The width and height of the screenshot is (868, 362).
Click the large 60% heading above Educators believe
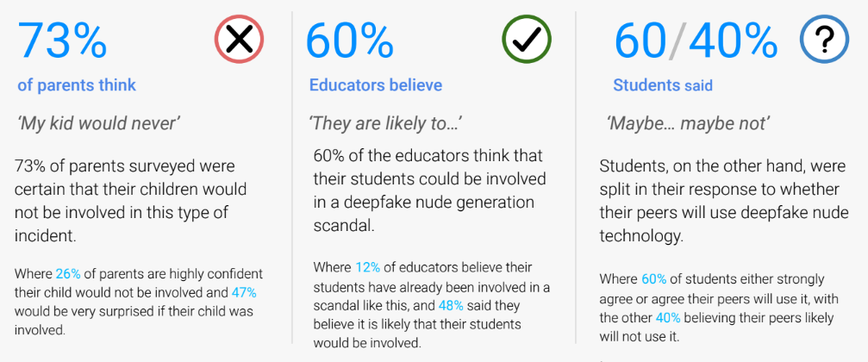point(349,41)
